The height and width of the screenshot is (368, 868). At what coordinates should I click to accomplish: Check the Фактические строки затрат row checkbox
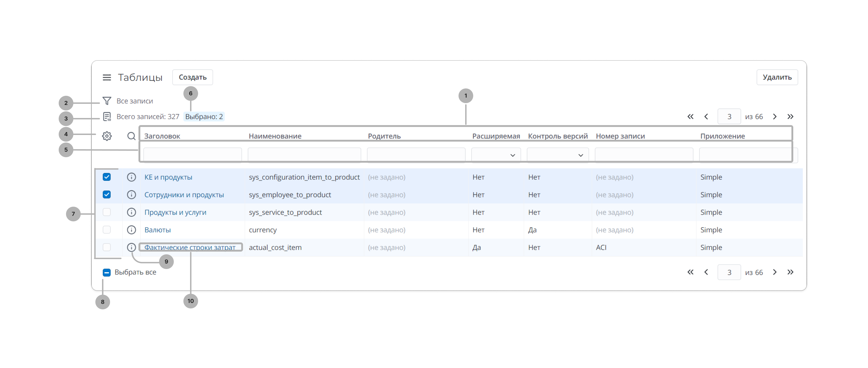(107, 247)
